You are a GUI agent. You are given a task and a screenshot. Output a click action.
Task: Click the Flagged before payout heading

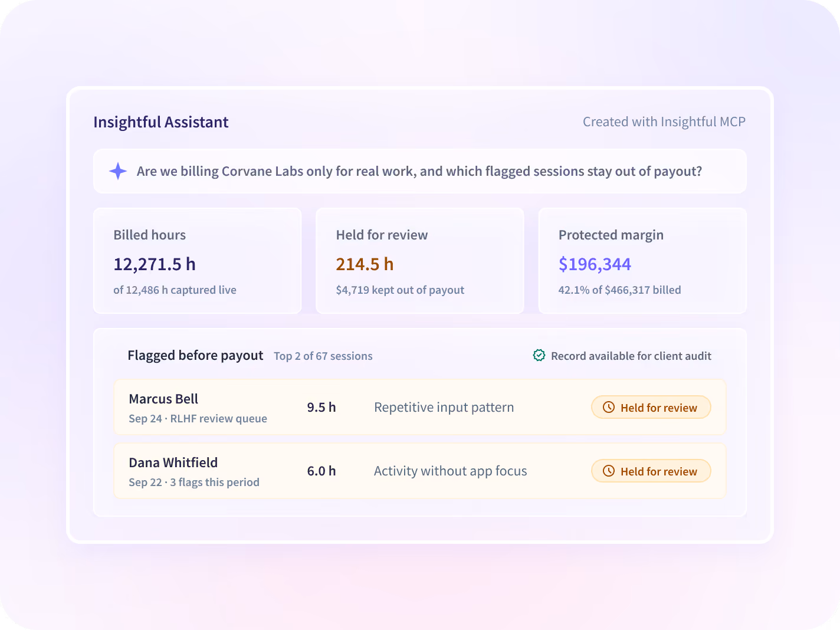coord(195,356)
